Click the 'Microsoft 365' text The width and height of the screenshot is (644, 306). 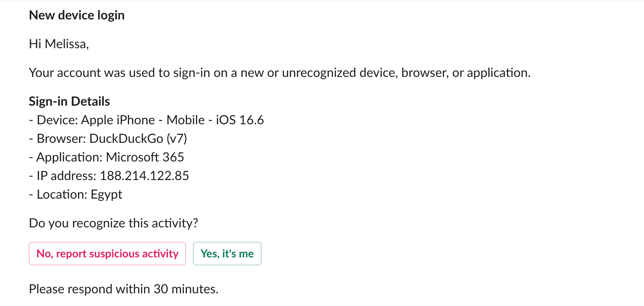point(145,157)
